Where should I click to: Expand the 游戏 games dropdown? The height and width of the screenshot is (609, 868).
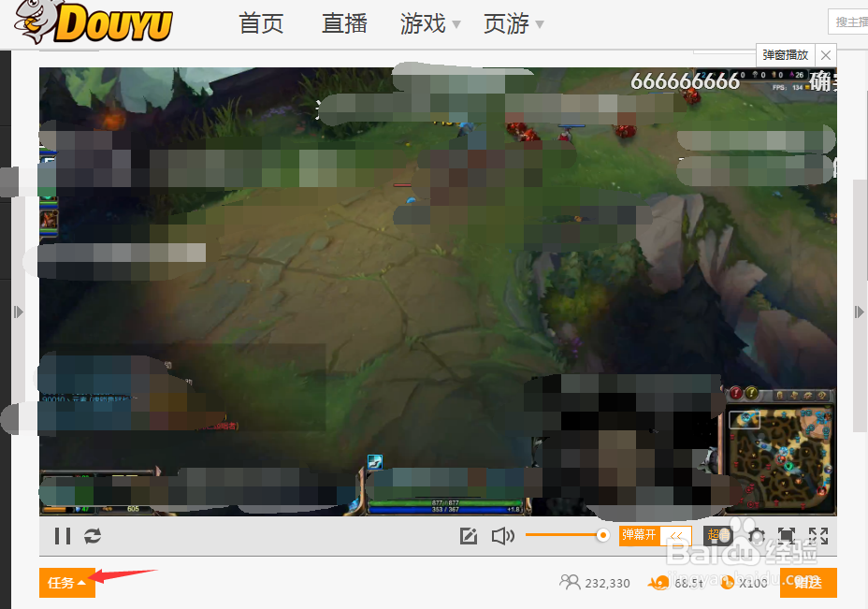click(x=430, y=23)
